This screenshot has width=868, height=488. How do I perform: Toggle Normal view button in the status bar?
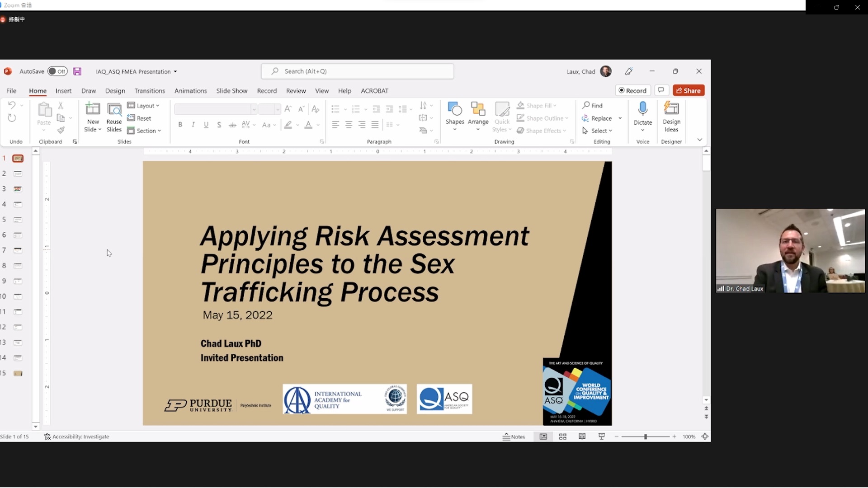point(543,436)
